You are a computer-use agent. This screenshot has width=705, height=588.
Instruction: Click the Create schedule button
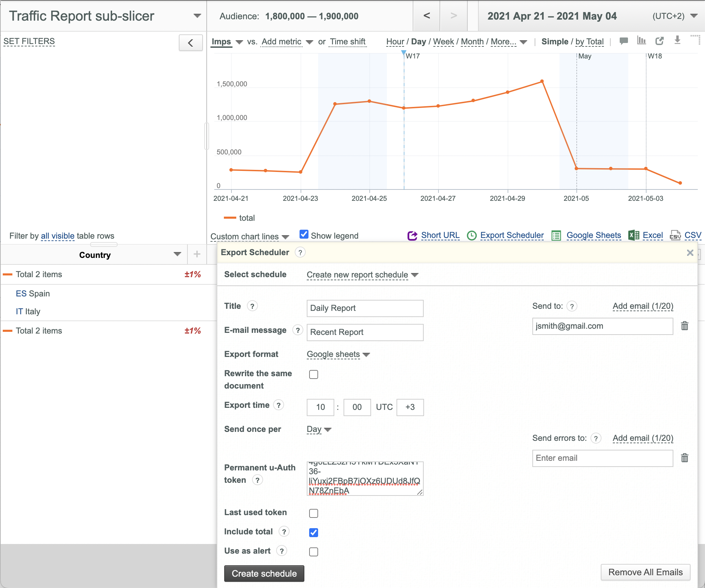pyautogui.click(x=264, y=574)
